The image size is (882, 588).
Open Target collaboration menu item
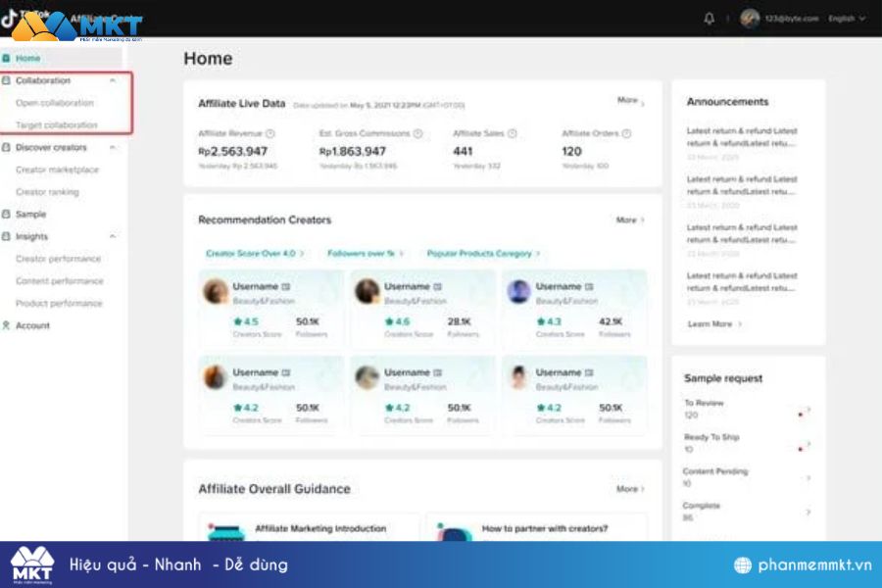coord(56,124)
